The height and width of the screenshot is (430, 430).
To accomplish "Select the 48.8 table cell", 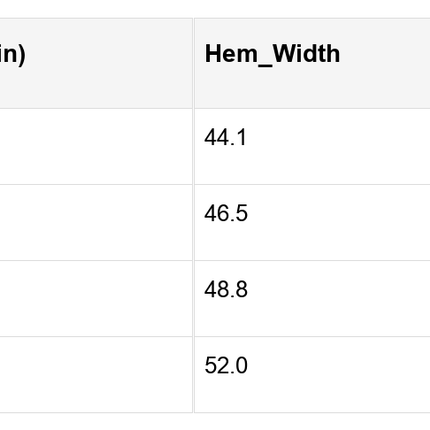I will (312, 298).
